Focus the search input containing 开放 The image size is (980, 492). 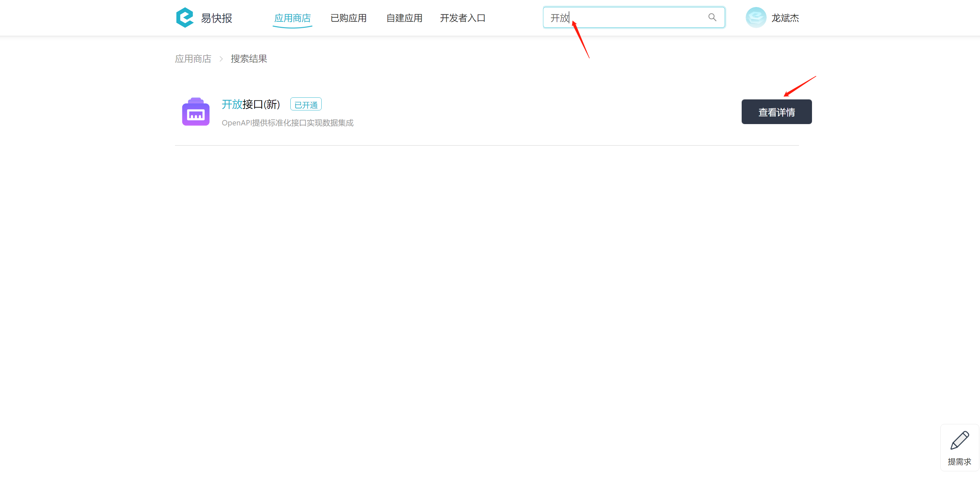click(634, 18)
